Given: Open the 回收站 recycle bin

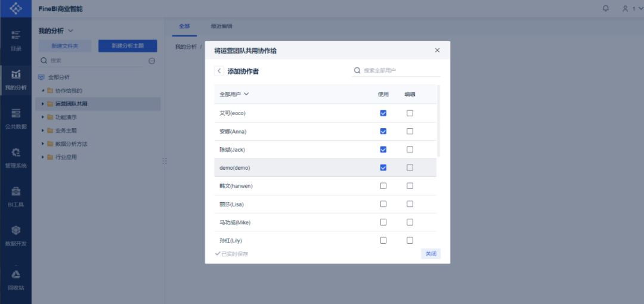Looking at the screenshot, I should click(16, 280).
